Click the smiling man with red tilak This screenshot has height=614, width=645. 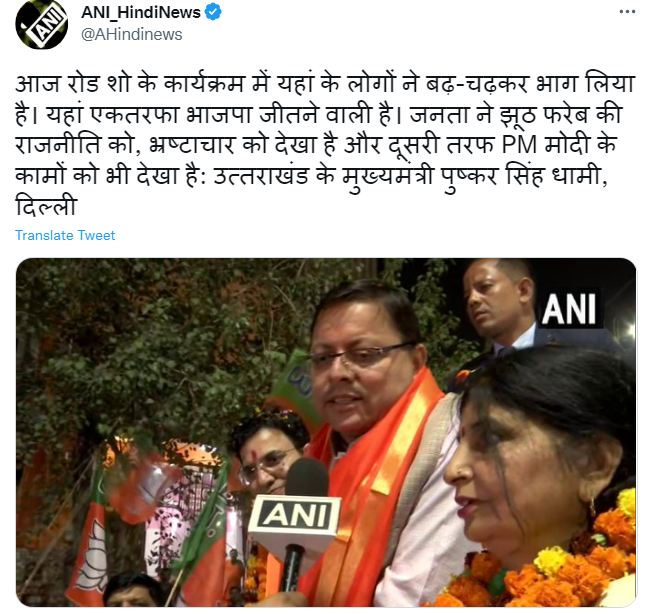(267, 452)
